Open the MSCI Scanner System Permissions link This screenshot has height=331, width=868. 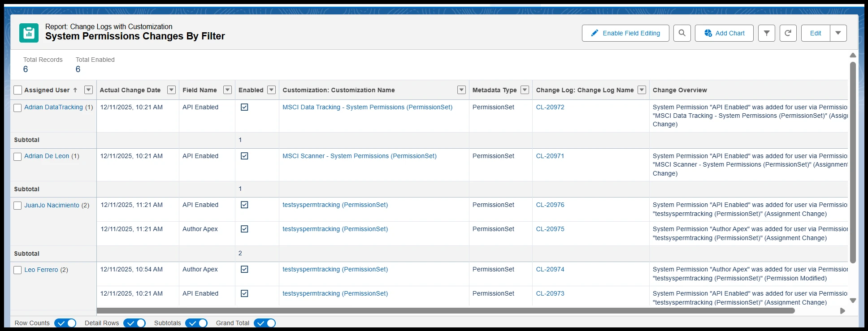click(x=359, y=156)
